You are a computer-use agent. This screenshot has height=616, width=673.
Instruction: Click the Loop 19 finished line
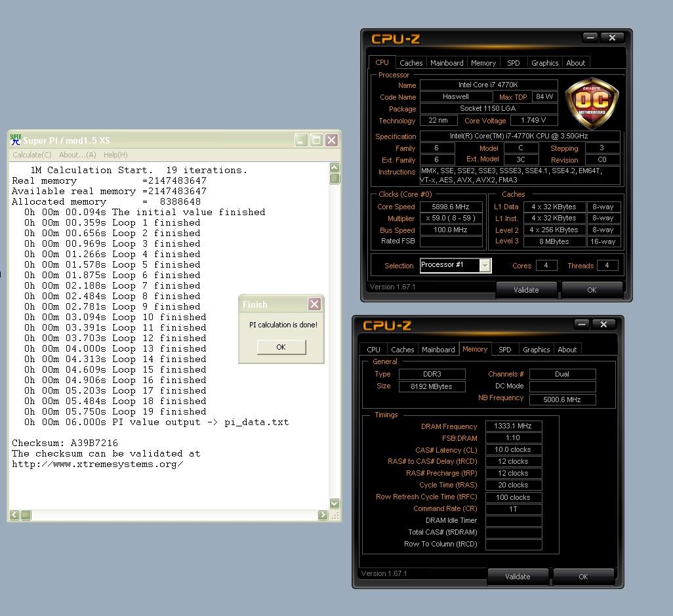click(x=115, y=412)
